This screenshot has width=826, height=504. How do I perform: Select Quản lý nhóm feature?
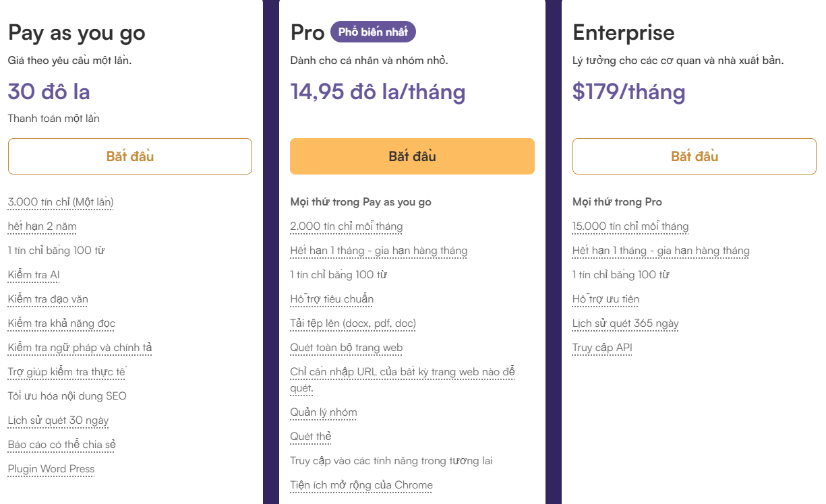click(x=324, y=412)
